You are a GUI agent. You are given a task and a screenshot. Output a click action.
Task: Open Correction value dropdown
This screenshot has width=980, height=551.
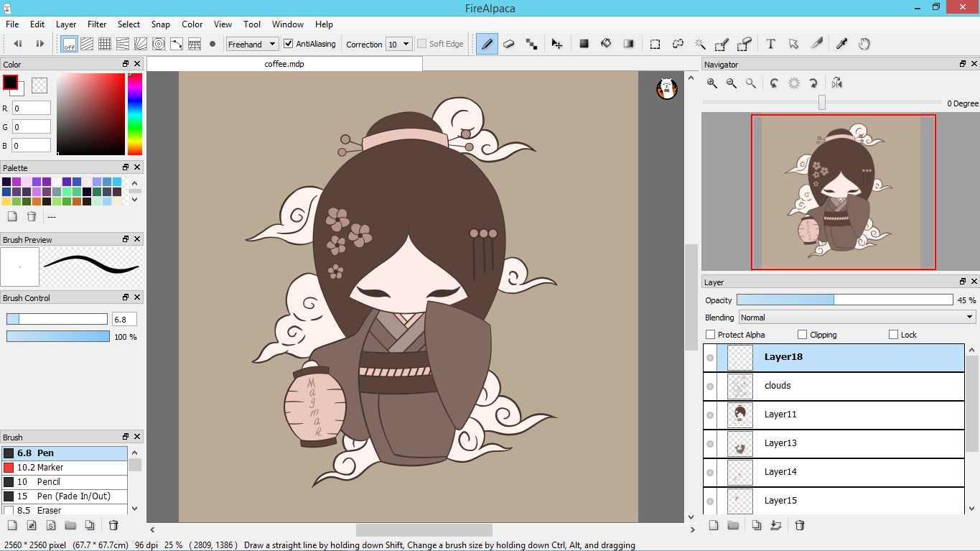pos(399,44)
